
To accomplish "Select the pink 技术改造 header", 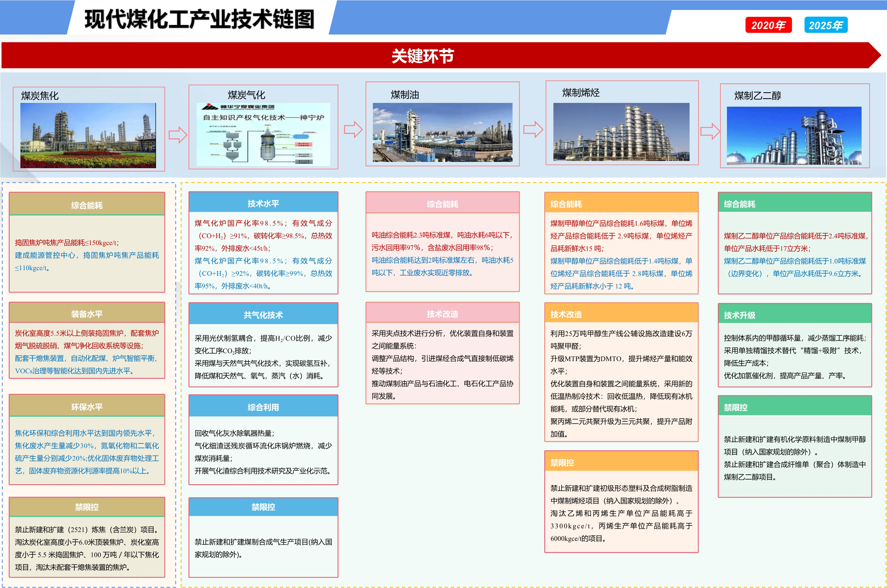I will [443, 313].
